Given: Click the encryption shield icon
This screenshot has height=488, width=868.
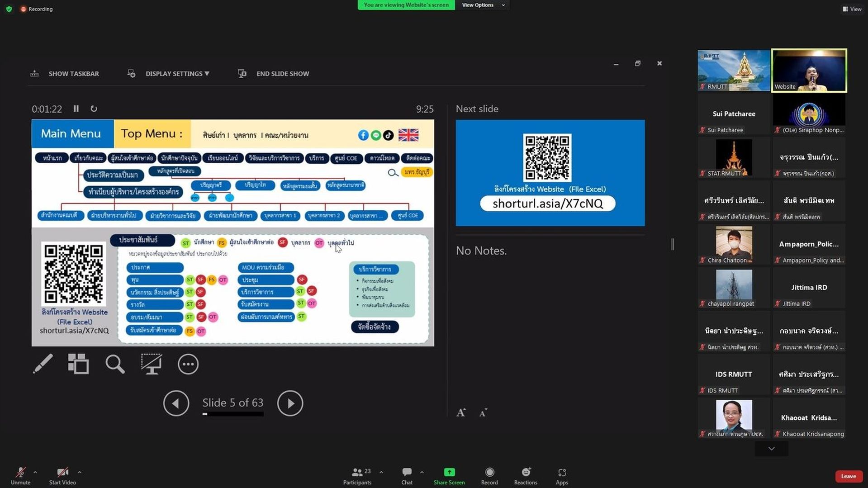Looking at the screenshot, I should (9, 9).
